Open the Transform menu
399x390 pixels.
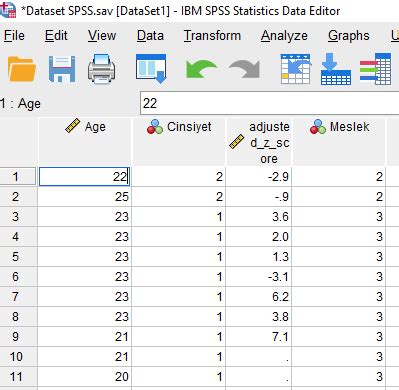pyautogui.click(x=212, y=35)
